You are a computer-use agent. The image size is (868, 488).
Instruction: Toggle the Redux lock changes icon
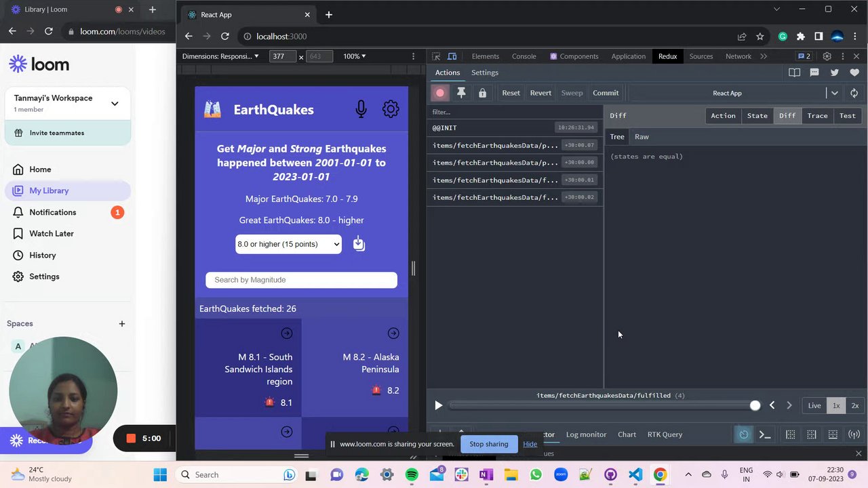482,93
